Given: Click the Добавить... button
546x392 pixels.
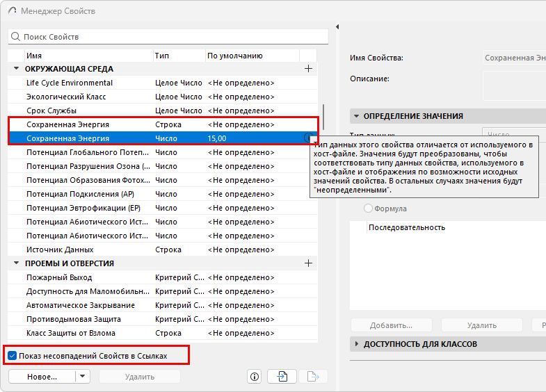Looking at the screenshot, I should (392, 325).
